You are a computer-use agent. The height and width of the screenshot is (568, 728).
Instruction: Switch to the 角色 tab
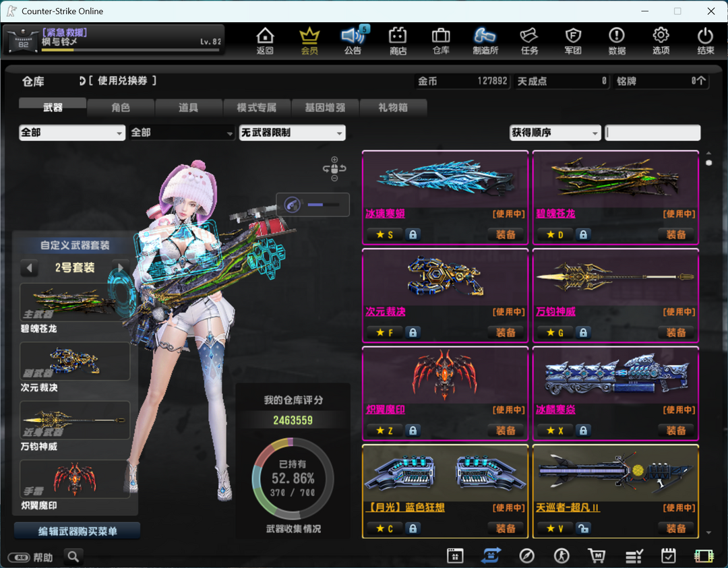[121, 107]
